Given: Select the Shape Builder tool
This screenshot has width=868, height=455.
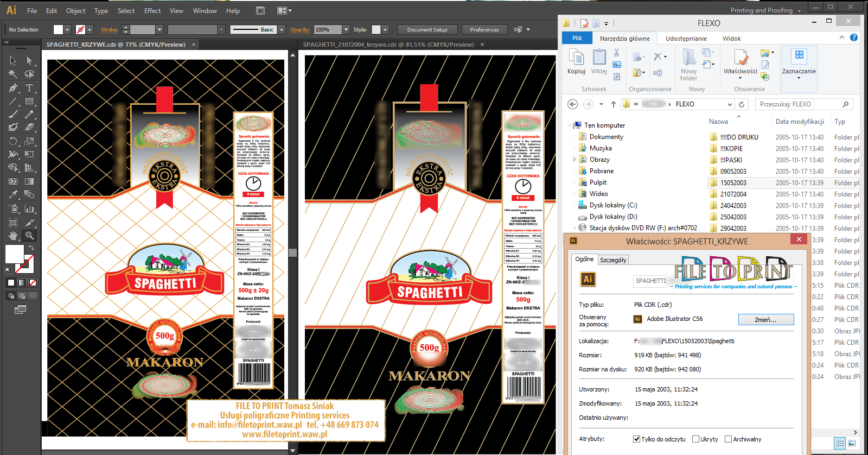Looking at the screenshot, I should (x=13, y=168).
